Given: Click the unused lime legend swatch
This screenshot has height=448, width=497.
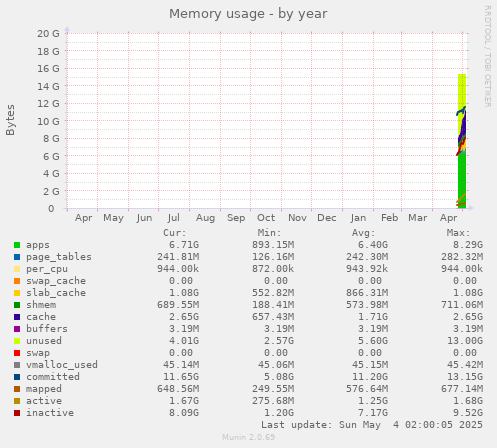Looking at the screenshot, I should [x=17, y=341].
